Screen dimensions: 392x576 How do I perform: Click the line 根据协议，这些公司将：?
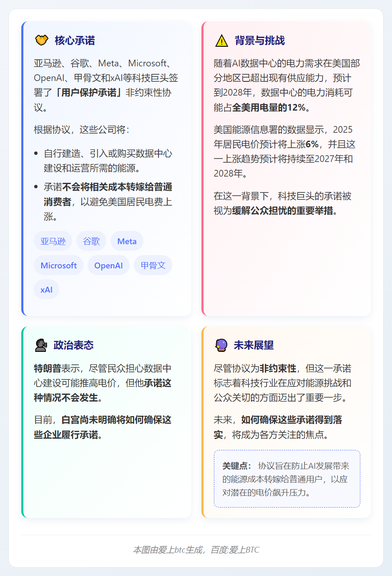(82, 130)
